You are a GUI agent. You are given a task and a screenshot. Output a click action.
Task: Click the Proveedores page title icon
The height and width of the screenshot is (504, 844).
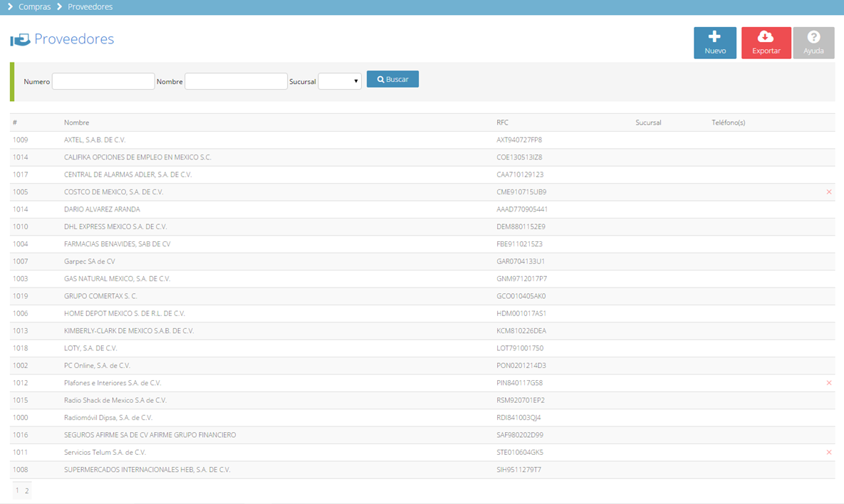[20, 40]
